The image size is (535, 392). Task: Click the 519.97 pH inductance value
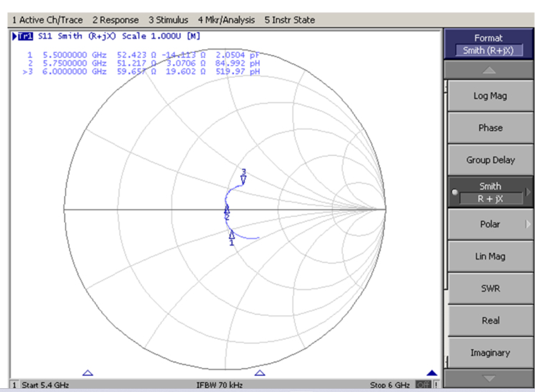coord(237,72)
